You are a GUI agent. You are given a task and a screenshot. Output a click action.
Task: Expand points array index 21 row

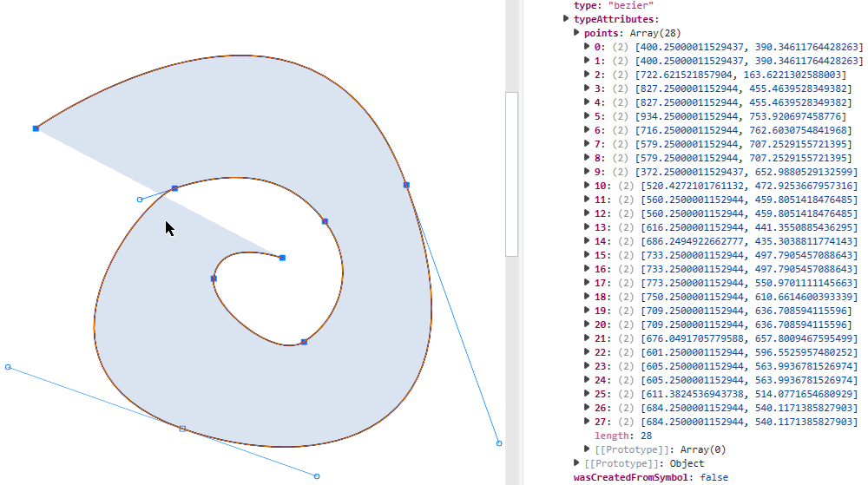(587, 338)
